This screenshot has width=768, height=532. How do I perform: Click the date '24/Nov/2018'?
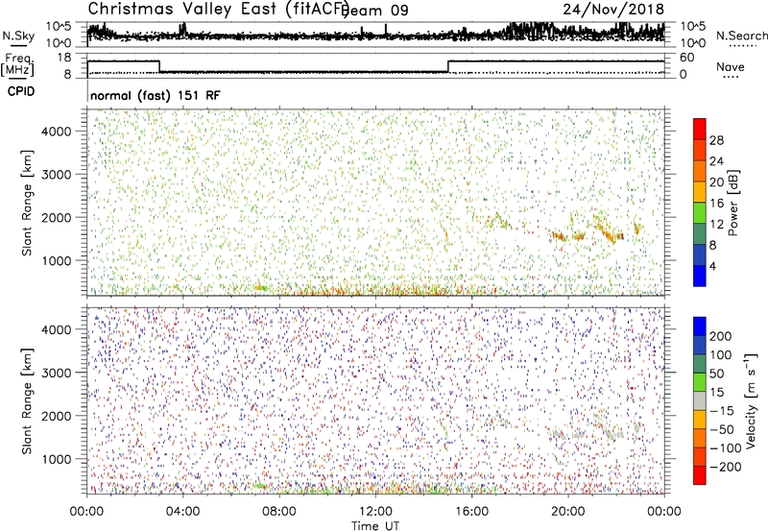(613, 9)
